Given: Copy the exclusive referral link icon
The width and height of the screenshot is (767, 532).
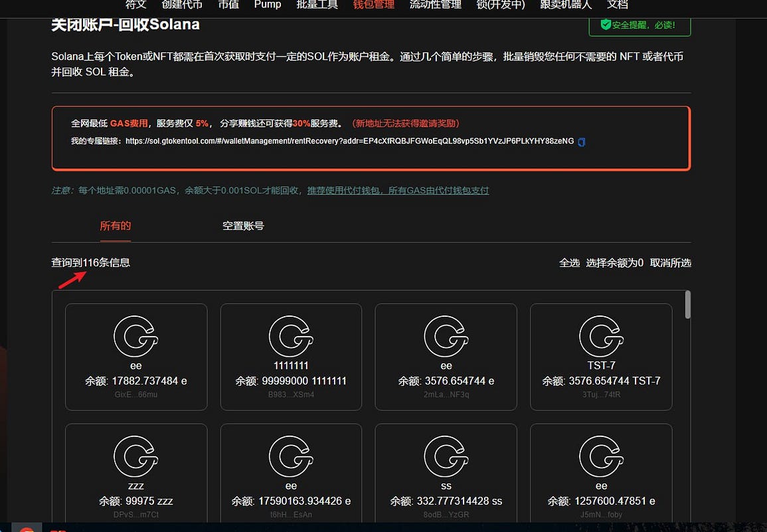Looking at the screenshot, I should tap(581, 142).
